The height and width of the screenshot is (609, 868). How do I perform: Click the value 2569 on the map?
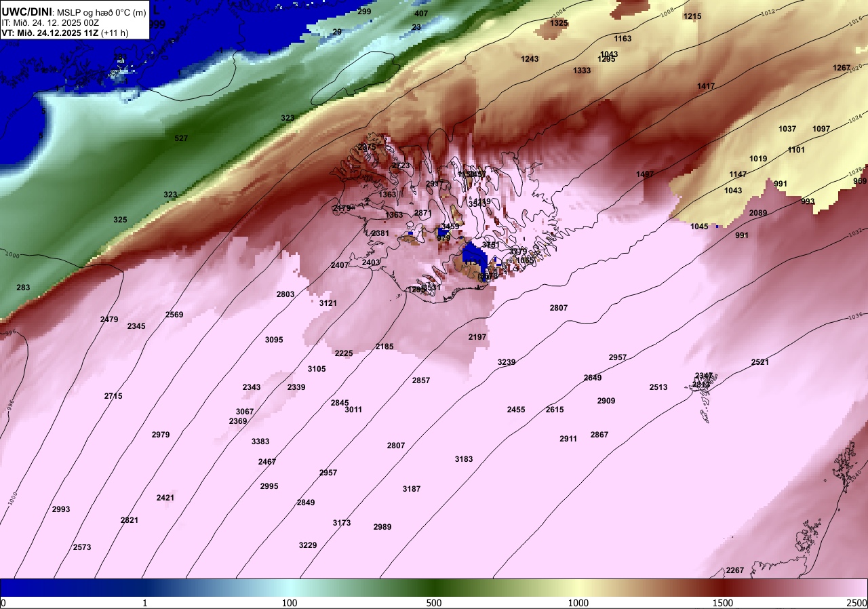click(174, 315)
